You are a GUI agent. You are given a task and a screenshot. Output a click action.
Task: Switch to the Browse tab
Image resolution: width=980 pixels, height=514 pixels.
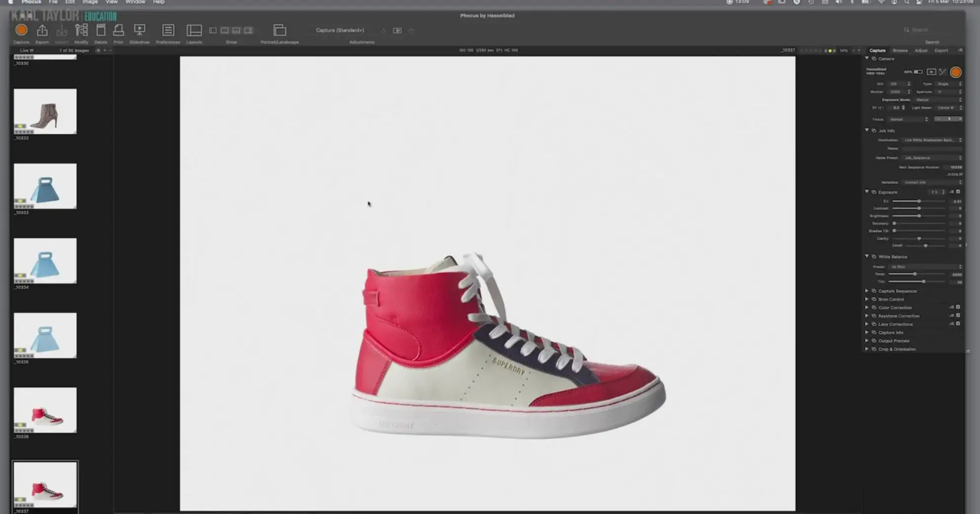[900, 50]
